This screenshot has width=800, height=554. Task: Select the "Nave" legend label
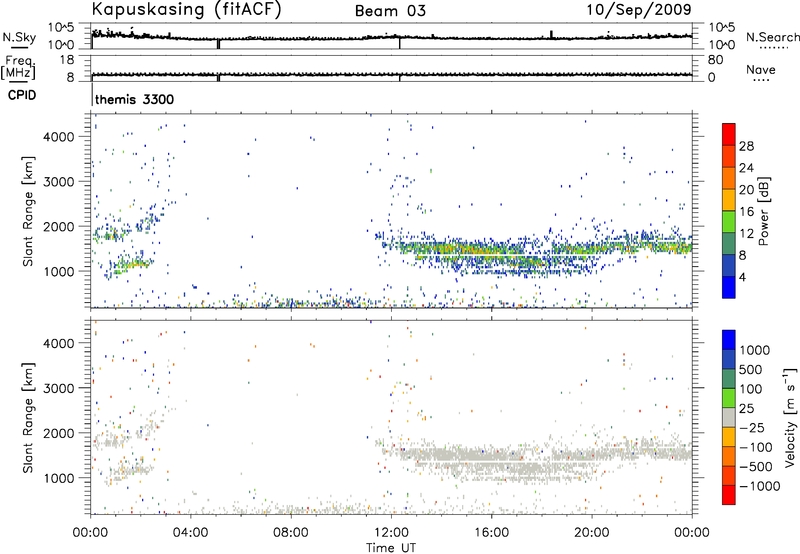pos(760,69)
